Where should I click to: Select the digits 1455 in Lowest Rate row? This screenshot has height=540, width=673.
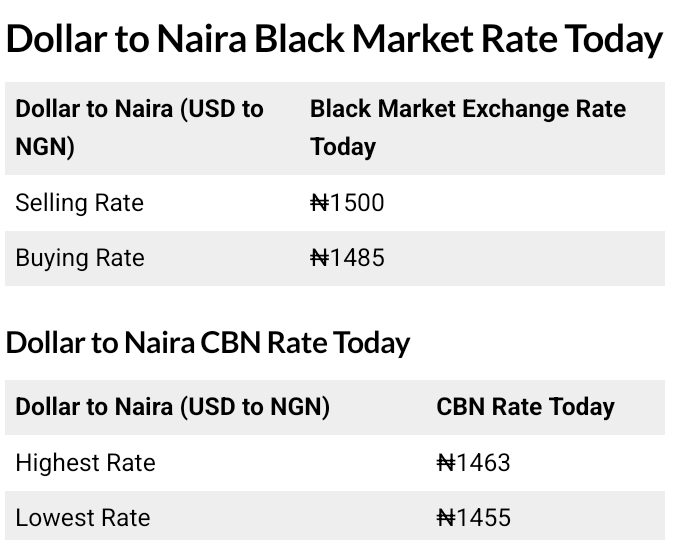(x=483, y=518)
